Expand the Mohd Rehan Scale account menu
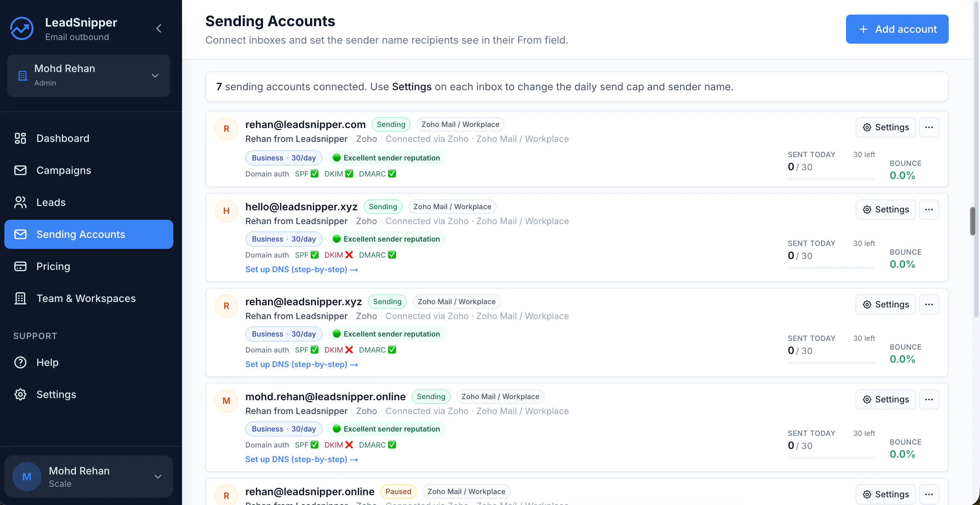This screenshot has width=980, height=505. (158, 477)
